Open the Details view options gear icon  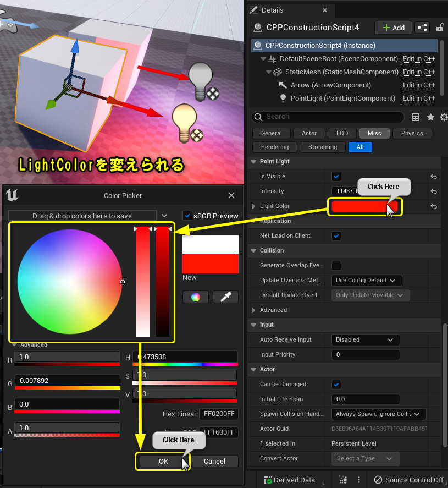(x=444, y=117)
